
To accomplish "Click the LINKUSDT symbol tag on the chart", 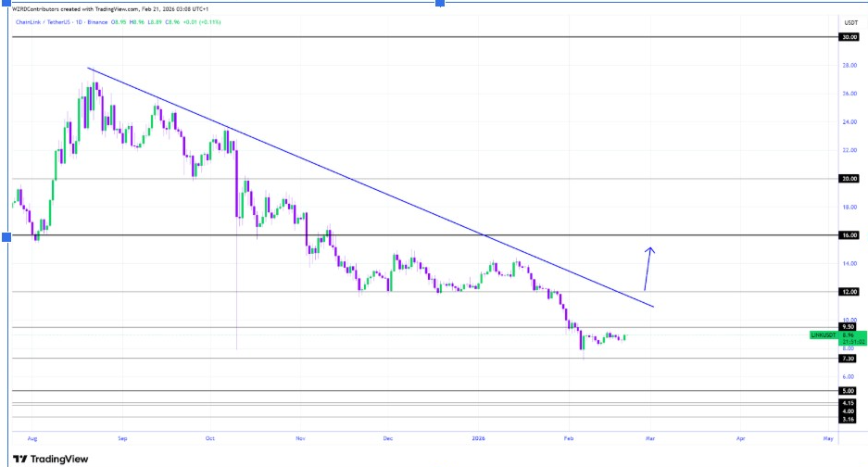I will click(x=824, y=335).
